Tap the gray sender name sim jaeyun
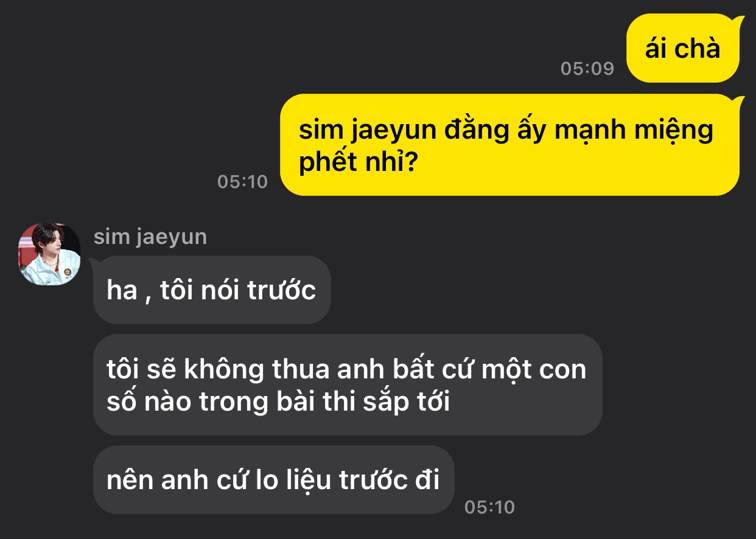The image size is (756, 539). pos(150,237)
